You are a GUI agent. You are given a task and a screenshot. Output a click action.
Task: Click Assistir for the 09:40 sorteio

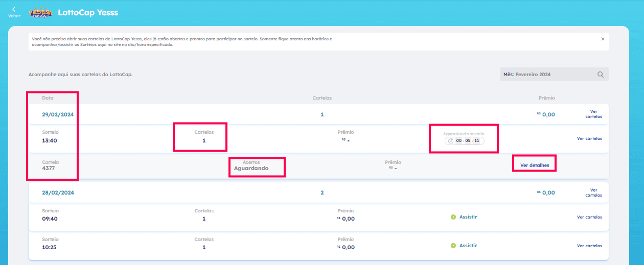(468, 217)
